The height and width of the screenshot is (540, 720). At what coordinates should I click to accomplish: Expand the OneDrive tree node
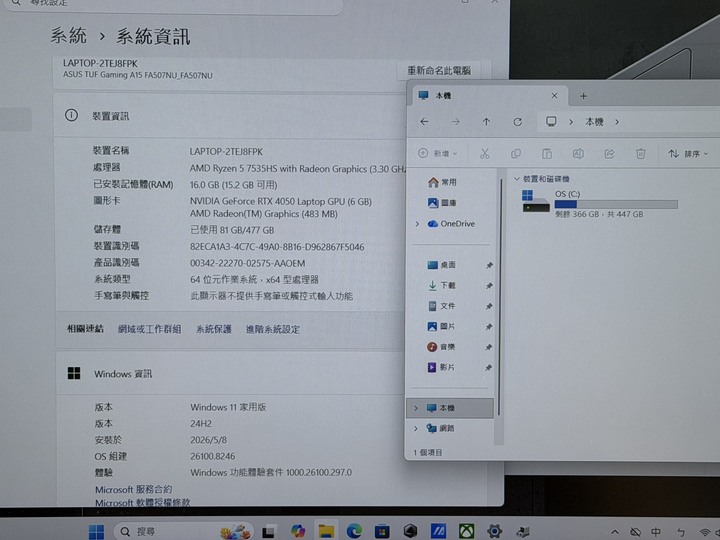point(417,224)
